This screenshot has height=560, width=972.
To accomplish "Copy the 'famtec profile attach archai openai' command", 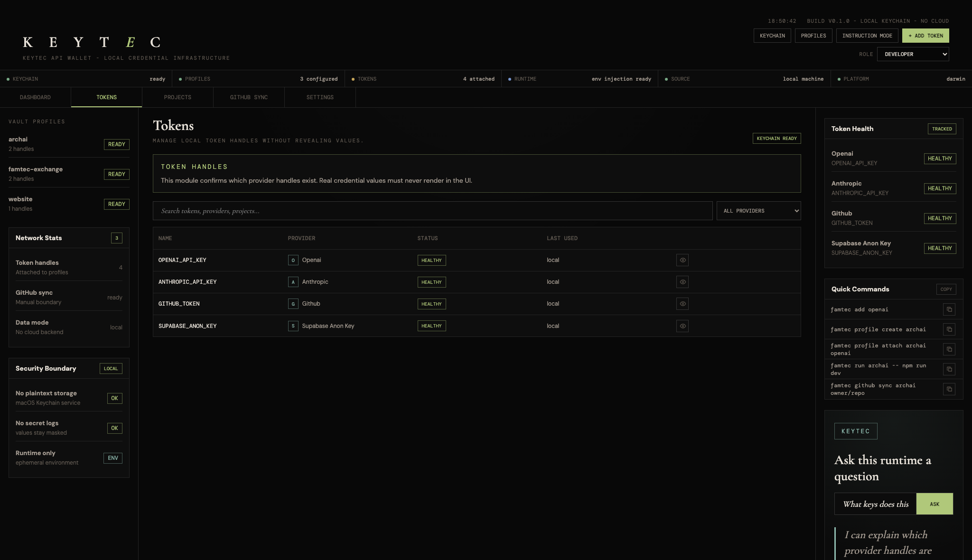I will (949, 349).
